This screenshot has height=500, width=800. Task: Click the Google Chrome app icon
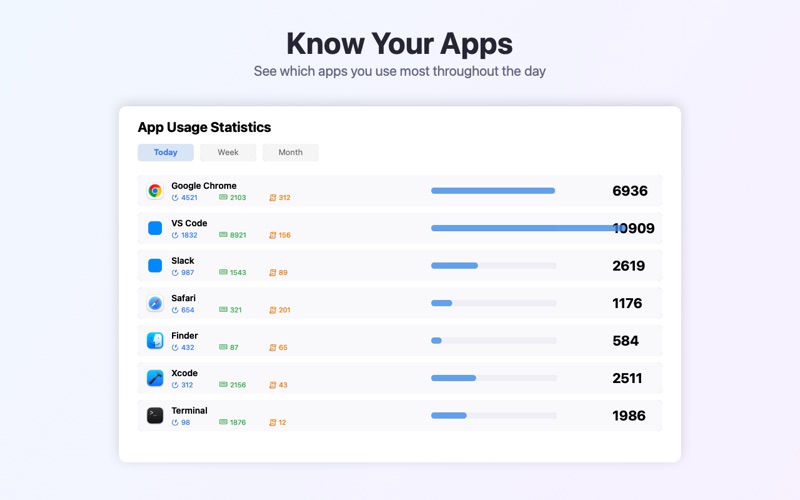pos(155,191)
